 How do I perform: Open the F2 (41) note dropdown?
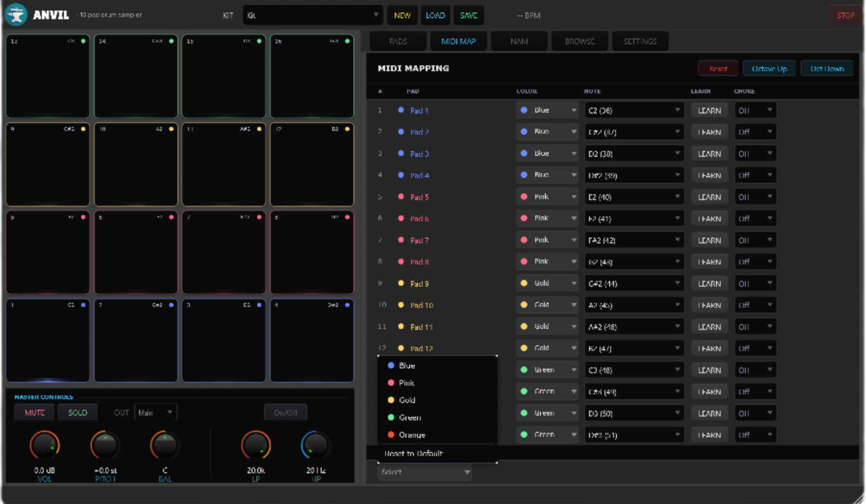click(634, 218)
